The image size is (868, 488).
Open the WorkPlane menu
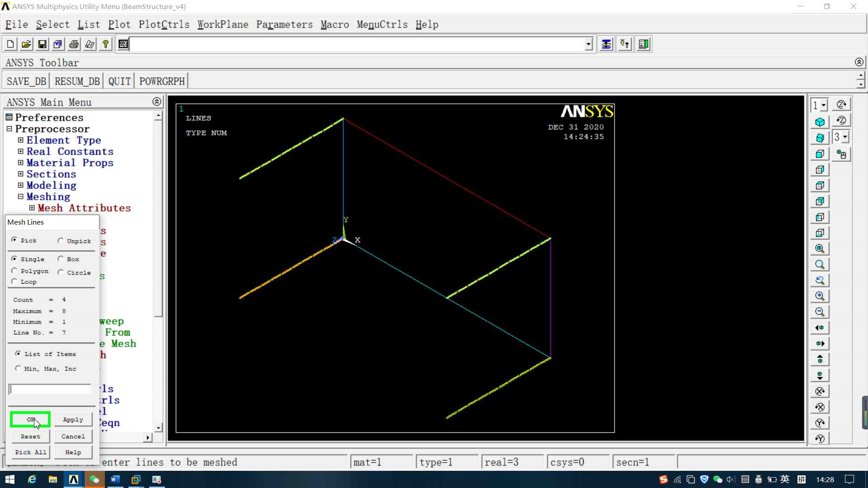tap(222, 24)
